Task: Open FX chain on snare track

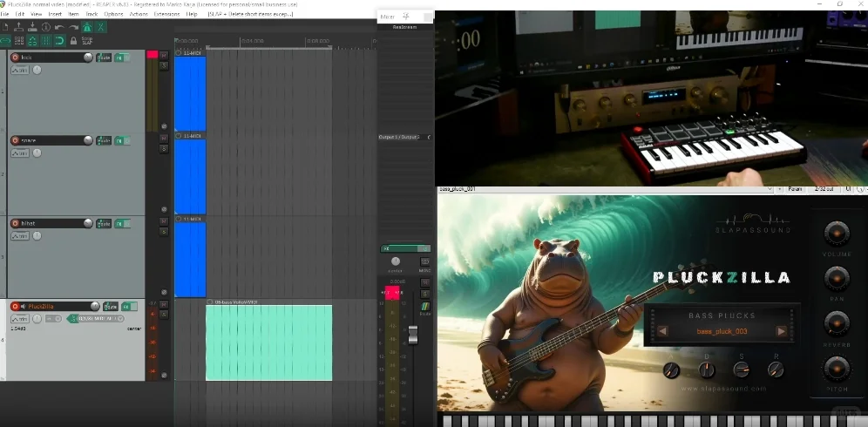Action: [119, 140]
